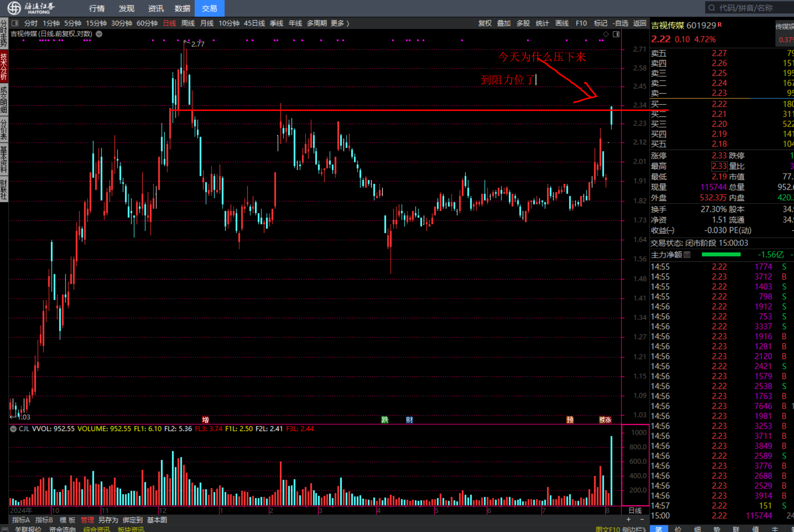Screen dimensions: 794x532
Task: Remove stock via -自选
Action: [620, 23]
